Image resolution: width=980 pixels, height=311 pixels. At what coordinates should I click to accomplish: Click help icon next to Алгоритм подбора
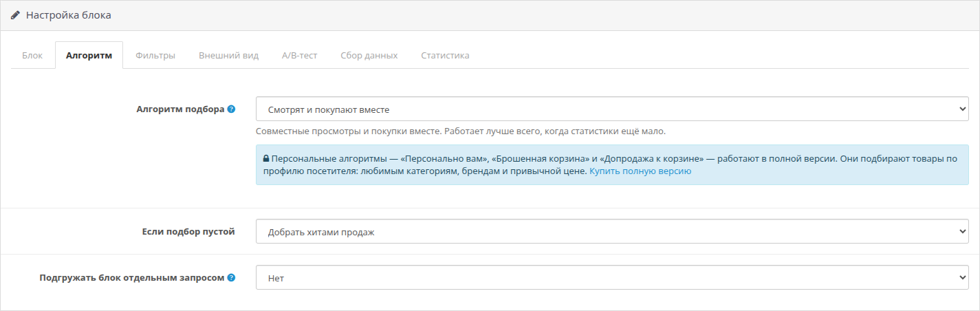click(231, 109)
